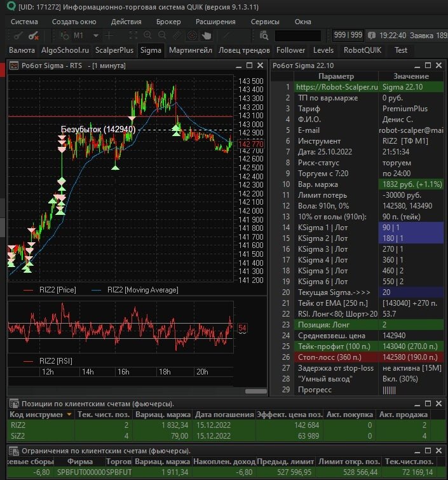Switch to the Валюта tab
The height and width of the screenshot is (480, 448).
tap(22, 50)
